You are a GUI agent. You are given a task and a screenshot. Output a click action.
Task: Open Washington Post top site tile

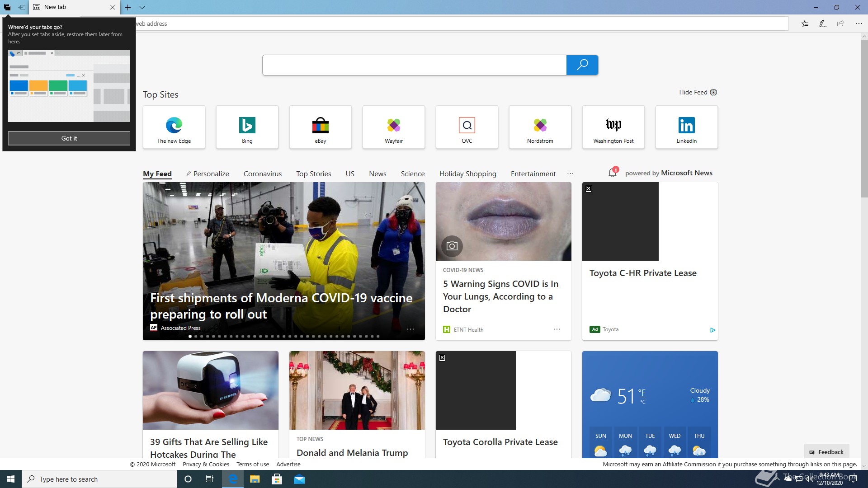(x=613, y=127)
